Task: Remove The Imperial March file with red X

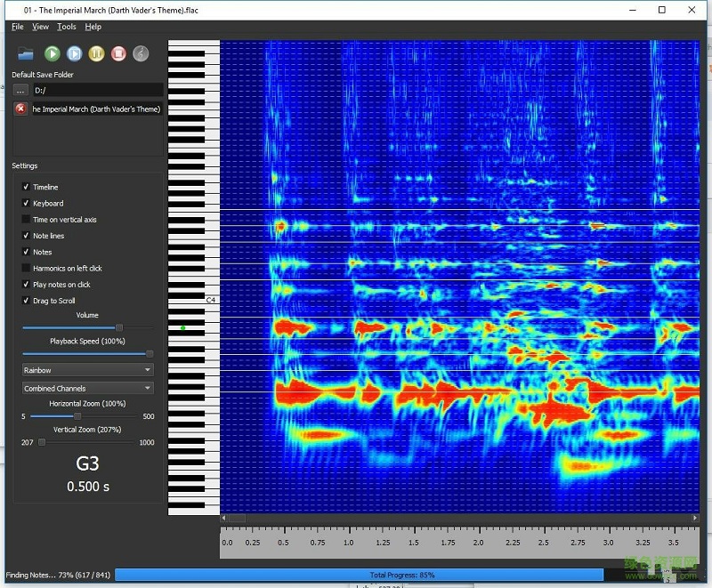Action: point(21,109)
